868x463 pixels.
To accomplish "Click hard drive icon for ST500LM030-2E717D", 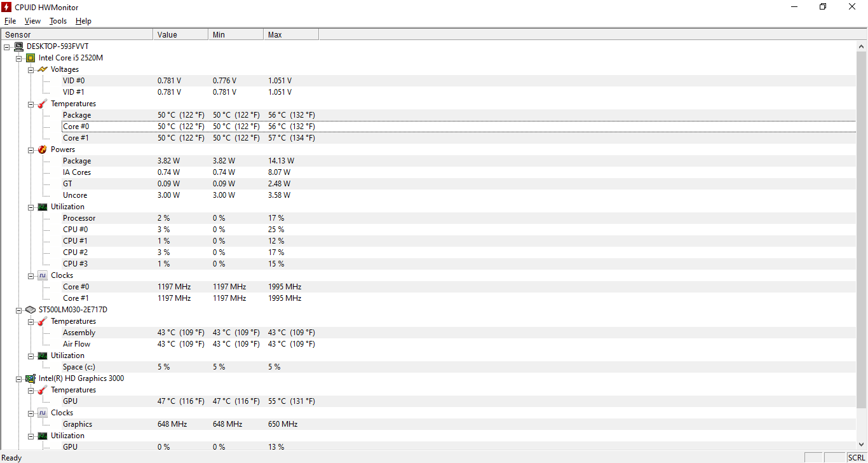I will coord(31,310).
